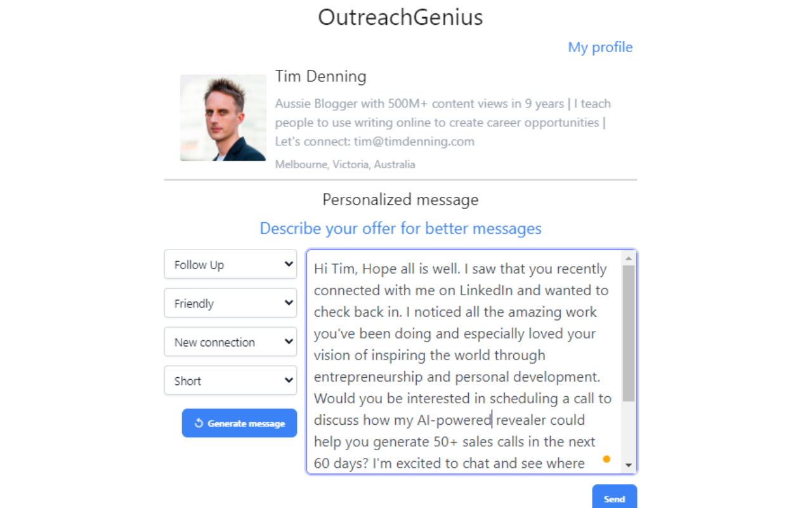Click 'Describe your offer for better messages'
The height and width of the screenshot is (508, 812).
(400, 228)
